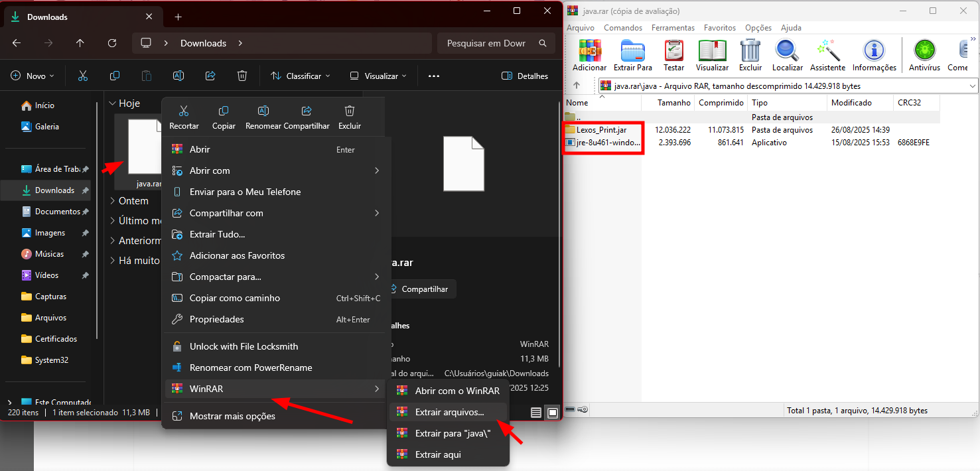Switch to large thumbnails view in status bar

[x=553, y=413]
